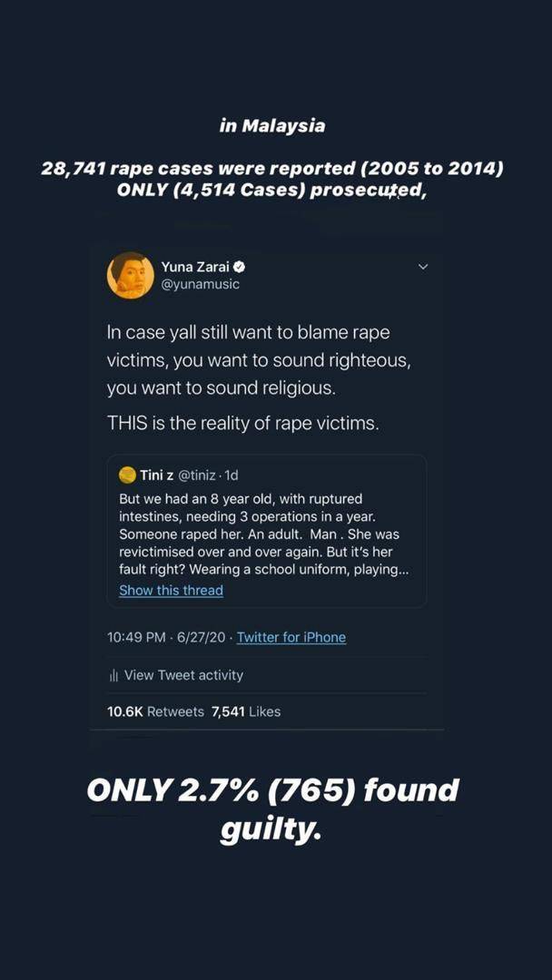
Task: Open the "View Tweet activity" label
Action: pyautogui.click(x=183, y=675)
